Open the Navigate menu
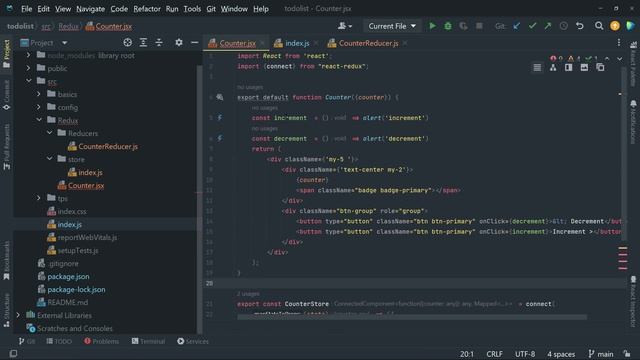The height and width of the screenshot is (360, 640). point(90,9)
